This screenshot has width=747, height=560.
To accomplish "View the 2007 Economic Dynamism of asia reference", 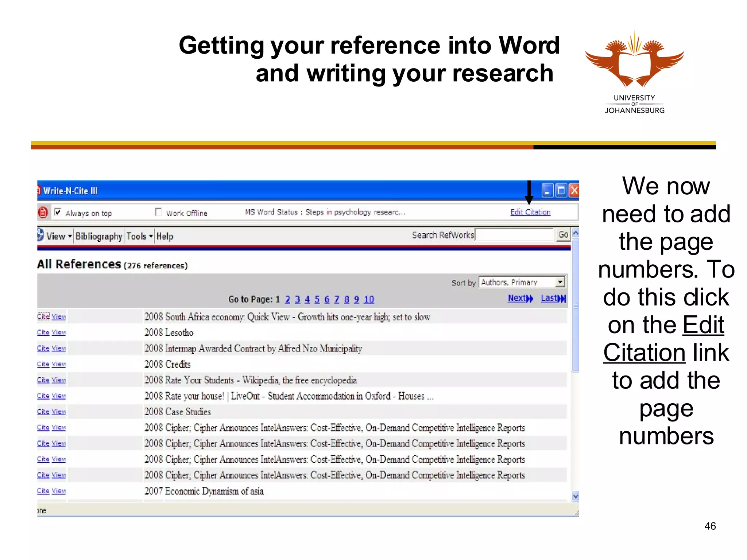I will click(x=59, y=491).
